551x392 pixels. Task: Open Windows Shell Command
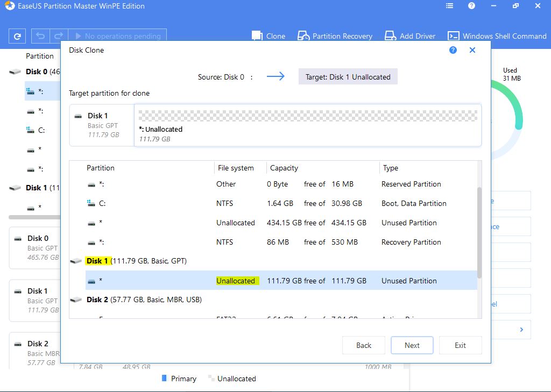(497, 36)
